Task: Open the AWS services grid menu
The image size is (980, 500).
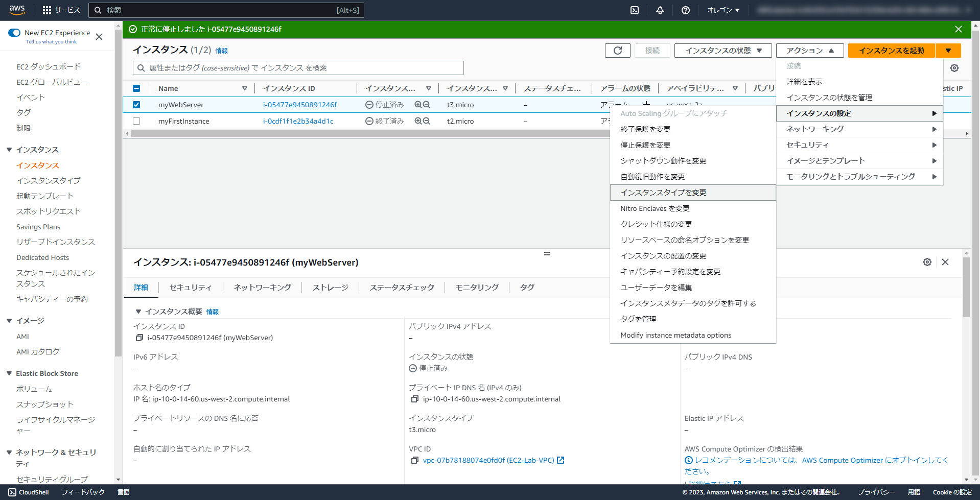Action: coord(48,10)
